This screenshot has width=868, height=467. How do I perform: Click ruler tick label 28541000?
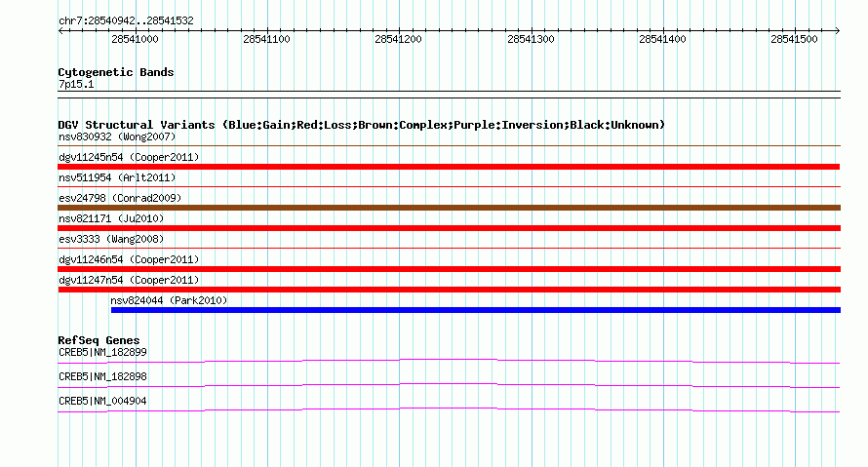click(135, 39)
